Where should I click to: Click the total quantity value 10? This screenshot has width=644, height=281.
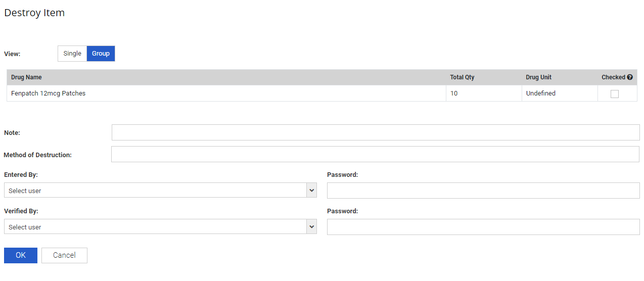point(454,93)
